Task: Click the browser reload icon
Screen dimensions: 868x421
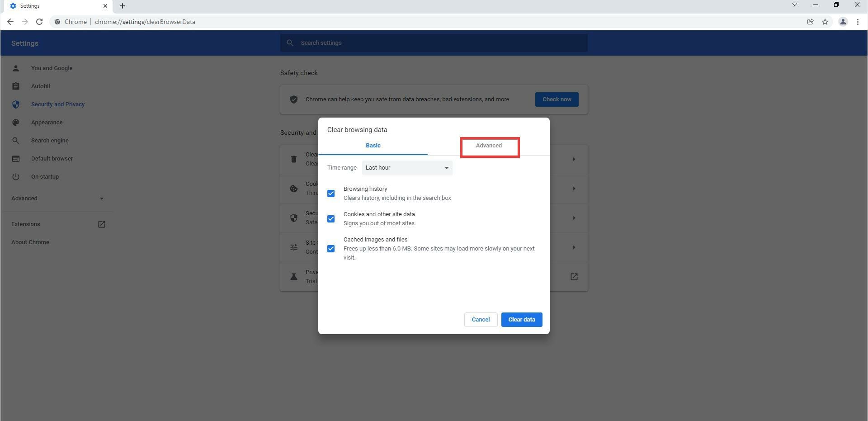Action: (39, 22)
